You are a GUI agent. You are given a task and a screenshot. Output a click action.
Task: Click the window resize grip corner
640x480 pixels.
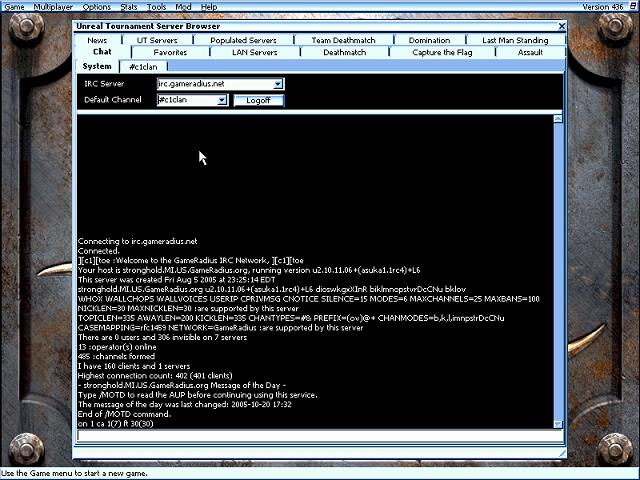coord(562,453)
